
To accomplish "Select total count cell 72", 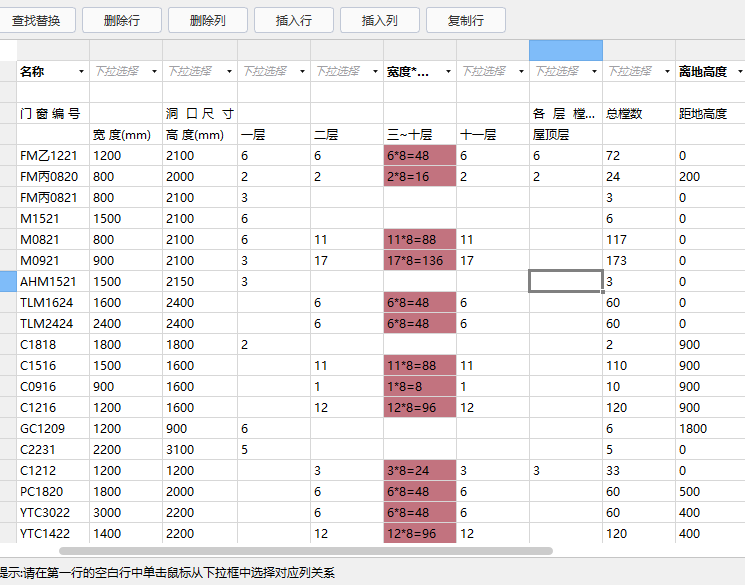I will click(x=639, y=156).
